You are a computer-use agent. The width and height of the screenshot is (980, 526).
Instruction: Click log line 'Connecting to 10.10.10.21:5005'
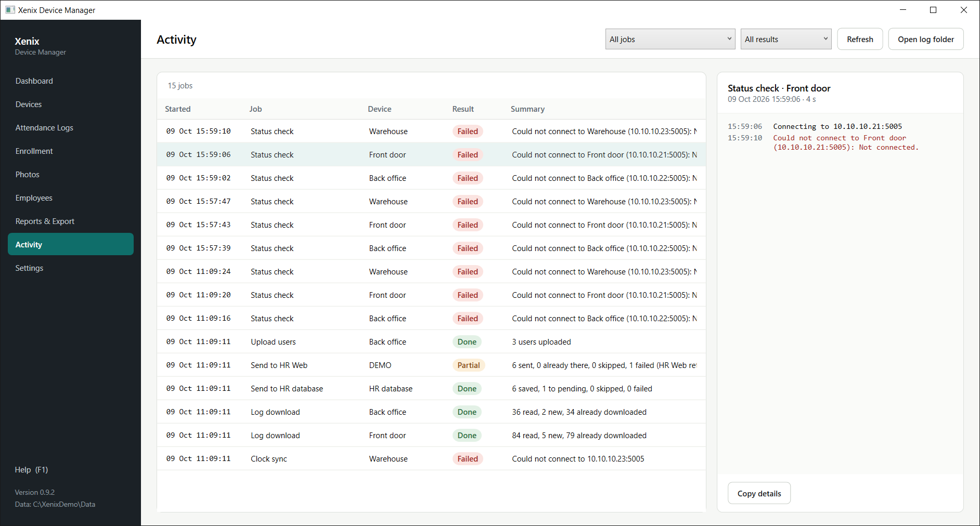(x=837, y=126)
